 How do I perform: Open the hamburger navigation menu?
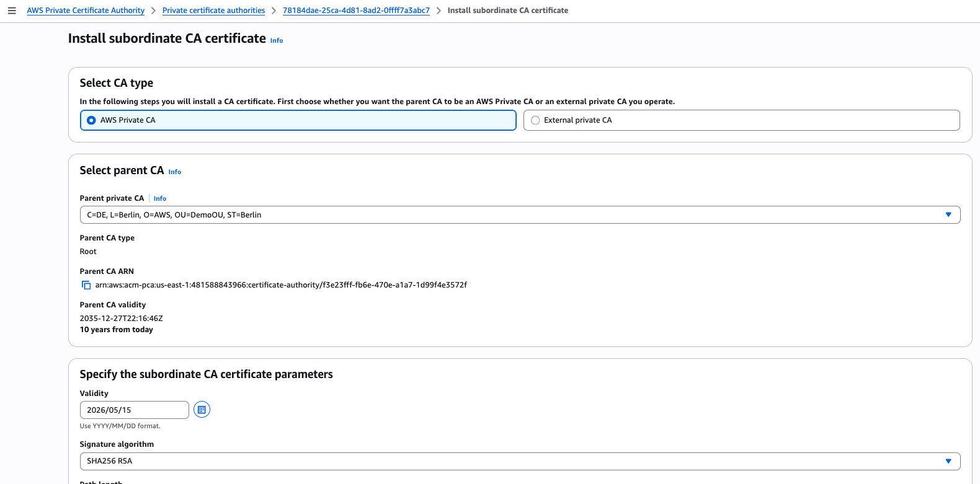12,11
